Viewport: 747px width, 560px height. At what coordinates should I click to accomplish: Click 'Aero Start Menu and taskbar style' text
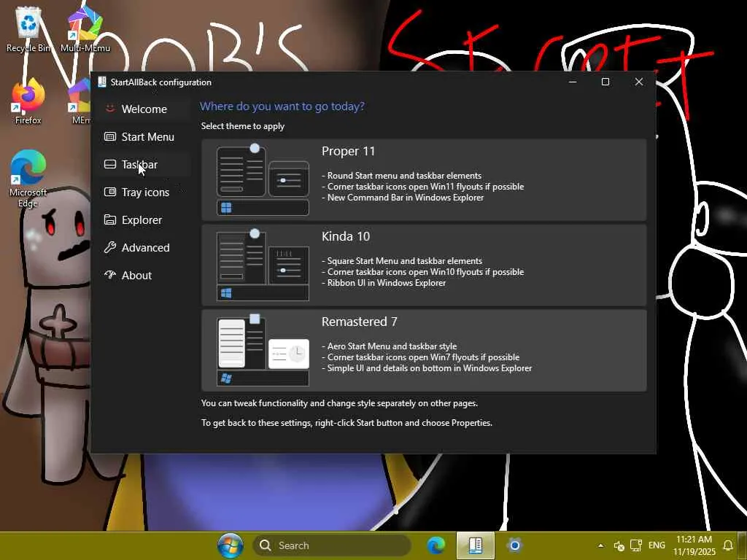pos(392,346)
